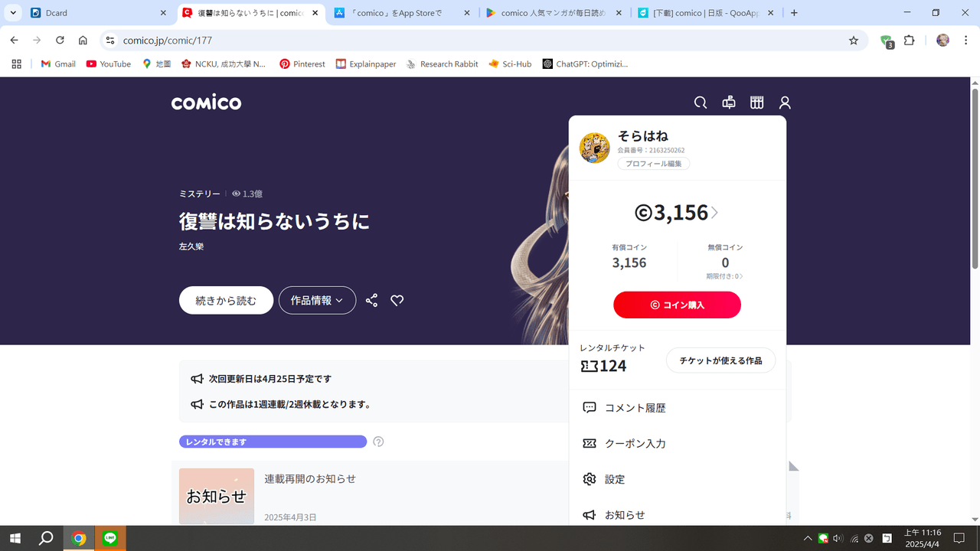Switch to the 「comico」をApp Storeで tab
980x551 pixels.
tap(403, 13)
